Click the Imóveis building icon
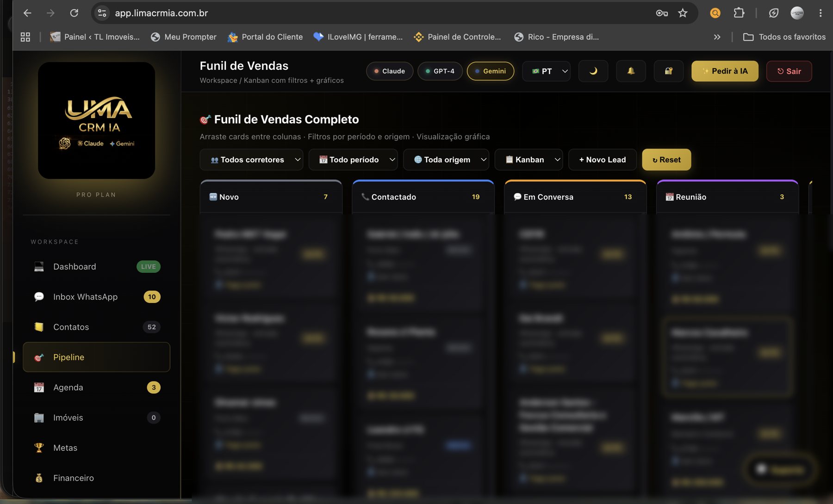833x504 pixels. point(39,418)
